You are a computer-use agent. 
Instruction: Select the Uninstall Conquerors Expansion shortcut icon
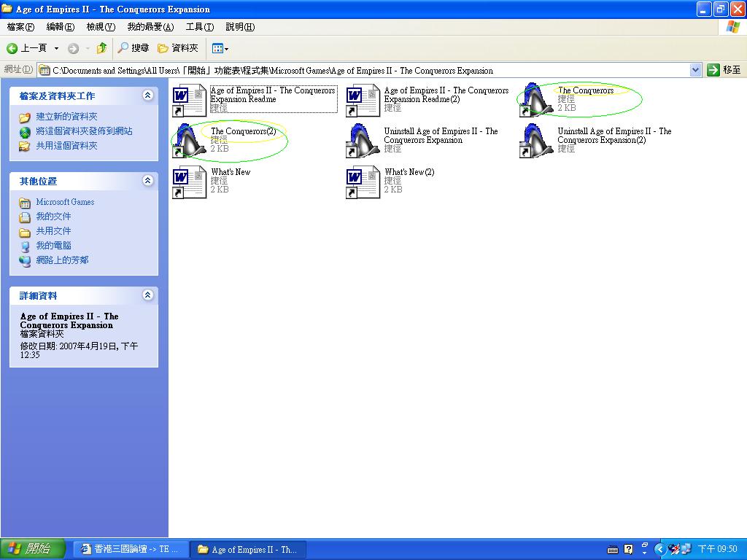point(363,141)
